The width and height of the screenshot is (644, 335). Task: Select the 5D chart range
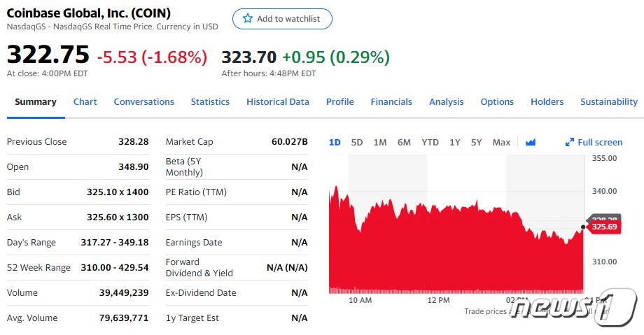[357, 142]
